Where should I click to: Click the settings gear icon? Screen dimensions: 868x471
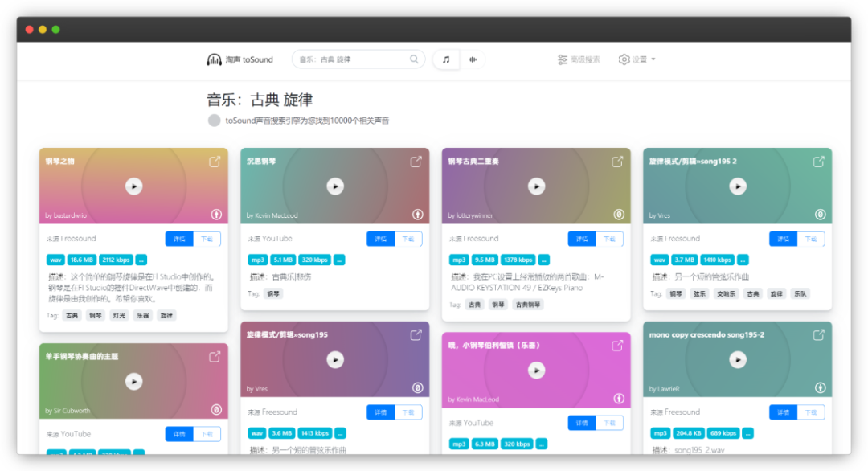tap(624, 59)
